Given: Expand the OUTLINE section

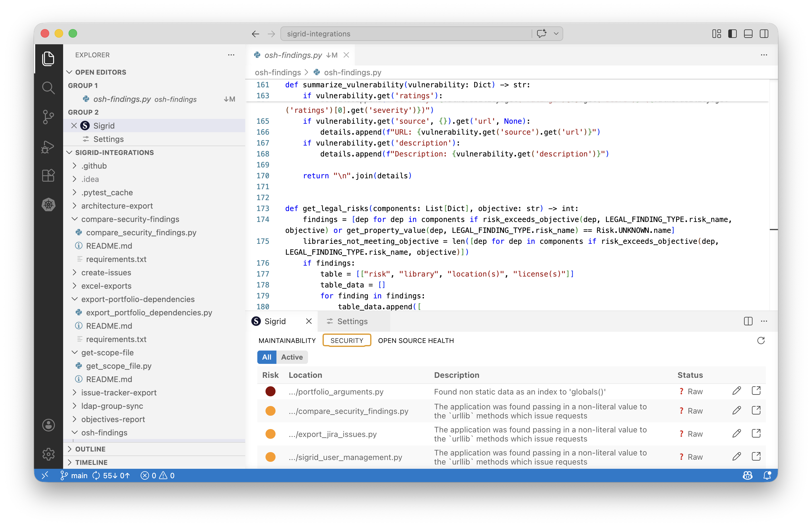Looking at the screenshot, I should (x=90, y=449).
